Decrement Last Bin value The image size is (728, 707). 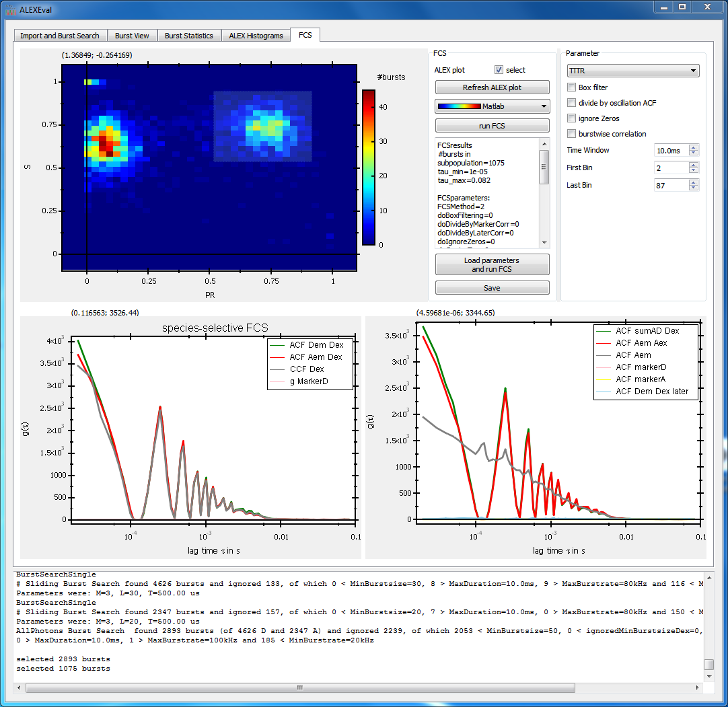[694, 188]
